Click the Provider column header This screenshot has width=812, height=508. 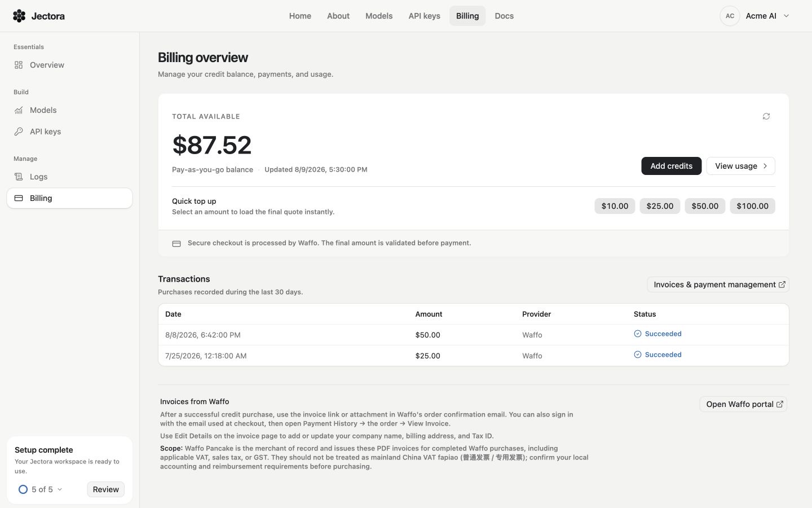536,314
